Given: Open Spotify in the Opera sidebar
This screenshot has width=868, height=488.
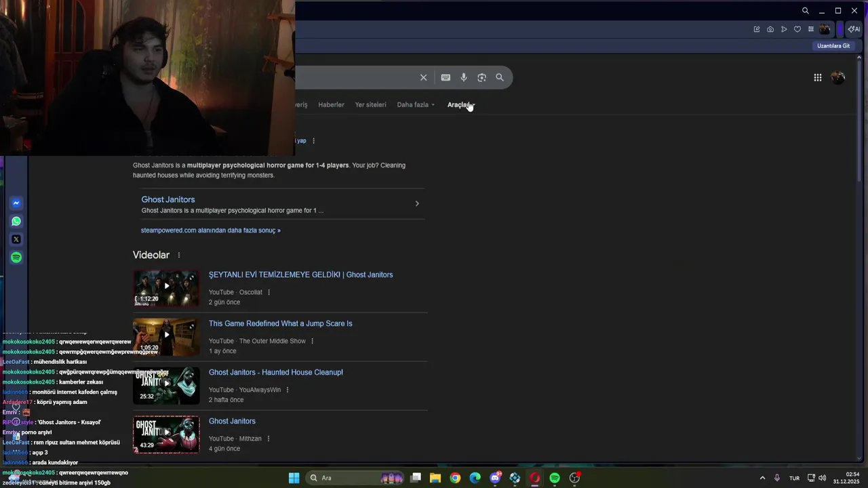Looking at the screenshot, I should click(x=16, y=258).
